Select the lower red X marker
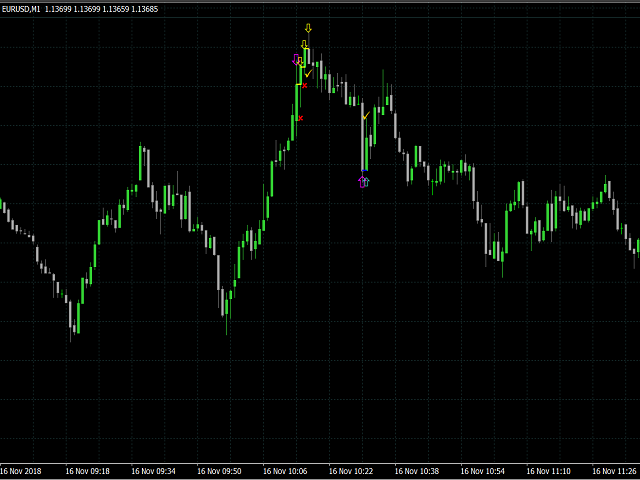Image resolution: width=640 pixels, height=480 pixels. (300, 118)
